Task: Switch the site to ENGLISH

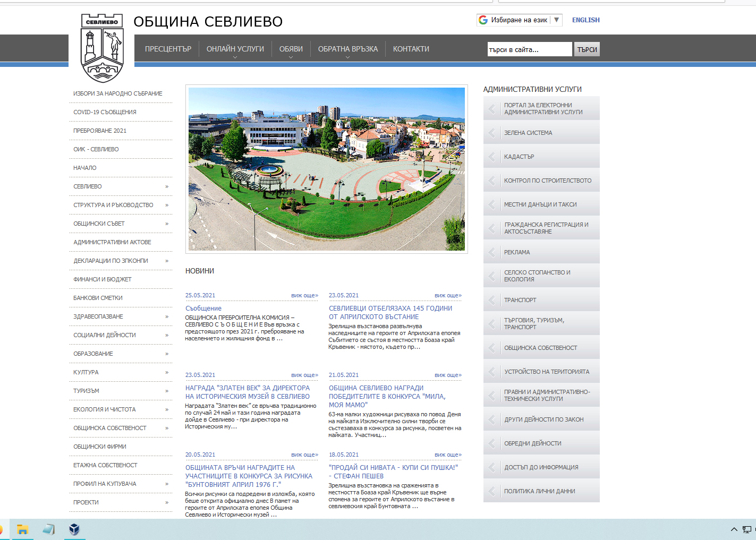Action: click(x=585, y=20)
